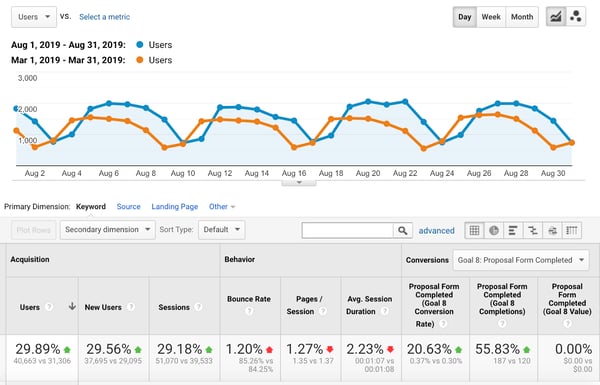Open the Other primary dimension dropdown
The image size is (600, 385).
point(222,207)
